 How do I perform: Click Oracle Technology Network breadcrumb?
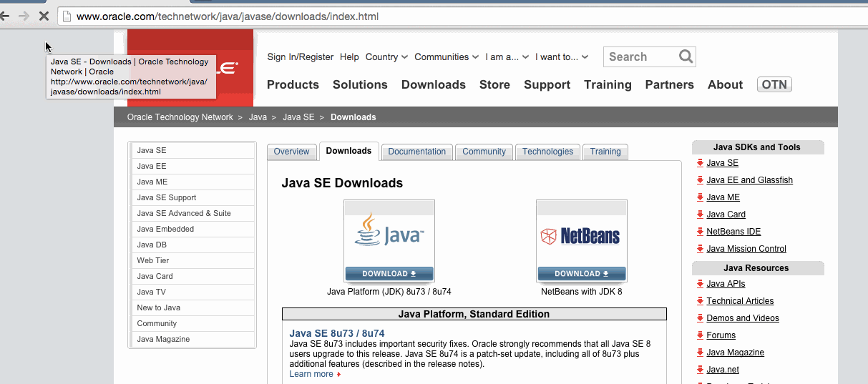(180, 117)
